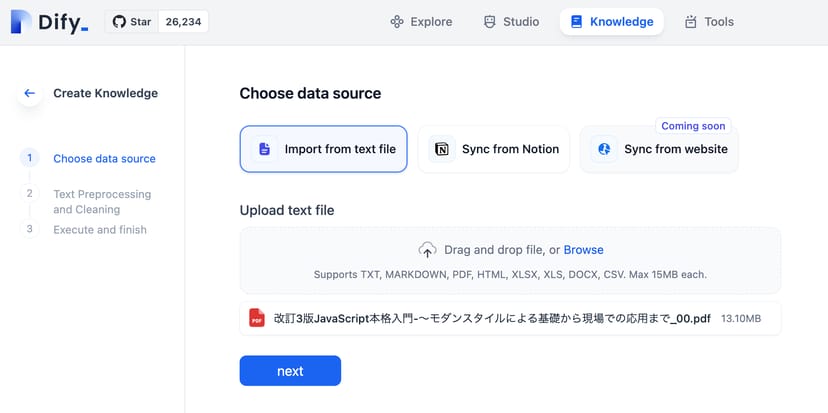The image size is (828, 413).
Task: Click the Browse link to upload
Action: [583, 250]
